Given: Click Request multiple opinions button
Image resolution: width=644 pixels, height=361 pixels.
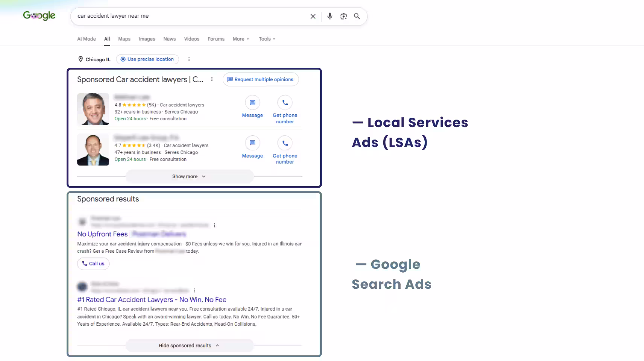Looking at the screenshot, I should point(261,79).
